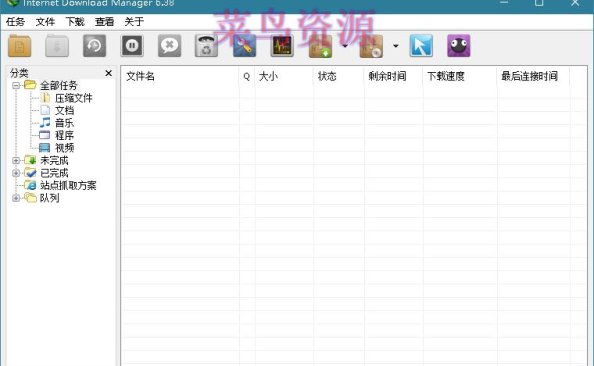
Task: Sort by the 文件名 column header
Action: coord(180,76)
